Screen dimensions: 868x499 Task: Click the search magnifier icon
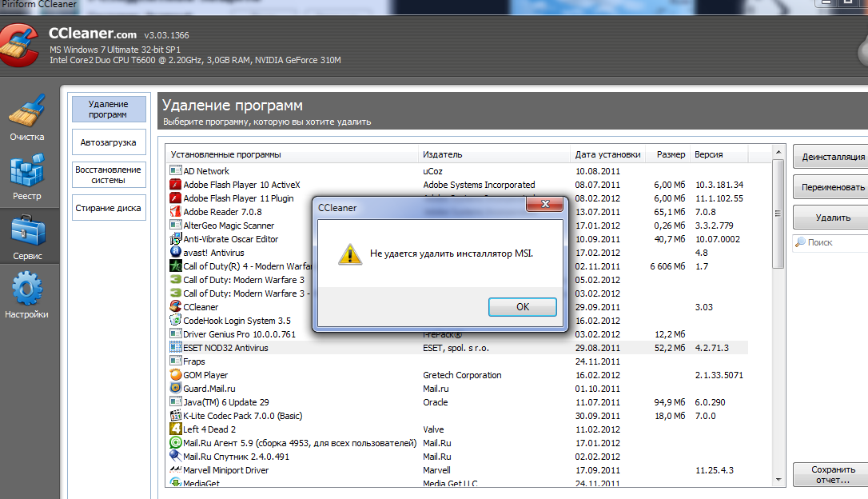tap(801, 242)
